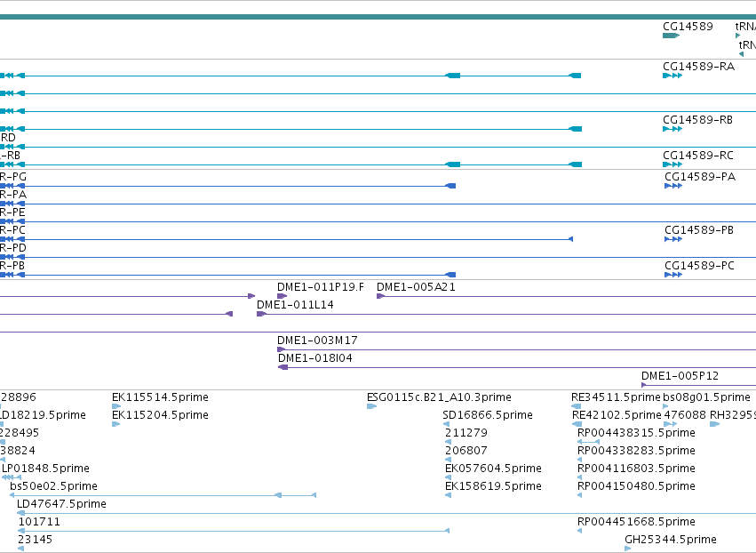756x553 pixels.
Task: Click the CG14589 gene arrow glyph
Action: tap(671, 36)
